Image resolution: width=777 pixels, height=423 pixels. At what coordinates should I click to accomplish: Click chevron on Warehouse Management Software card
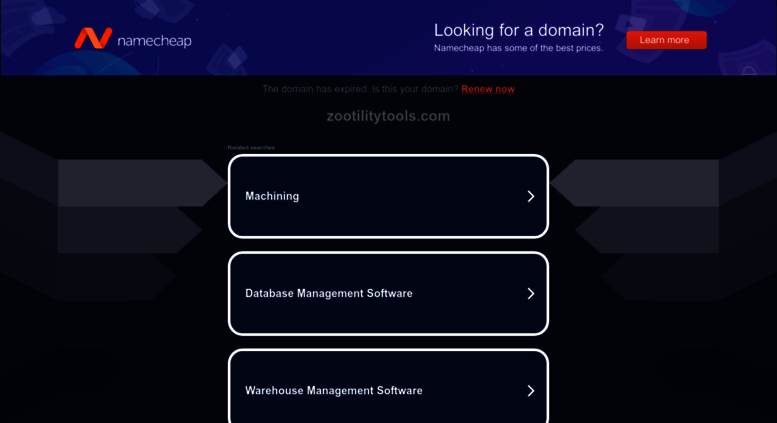point(531,390)
